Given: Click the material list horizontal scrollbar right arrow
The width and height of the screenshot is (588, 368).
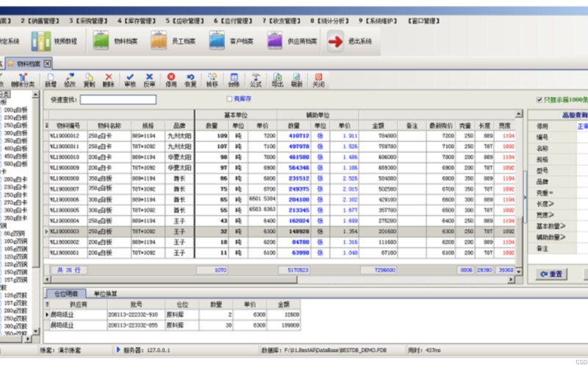Looking at the screenshot, I should tap(511, 280).
